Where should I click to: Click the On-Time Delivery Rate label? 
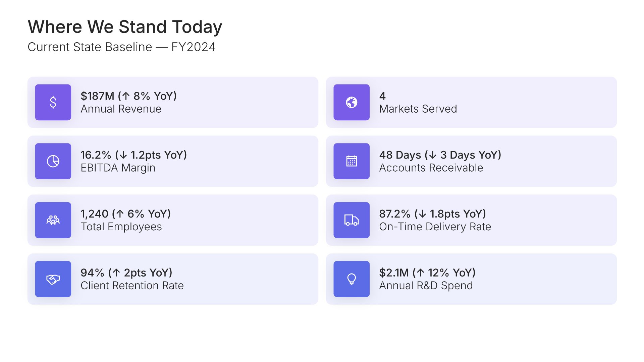pos(435,227)
